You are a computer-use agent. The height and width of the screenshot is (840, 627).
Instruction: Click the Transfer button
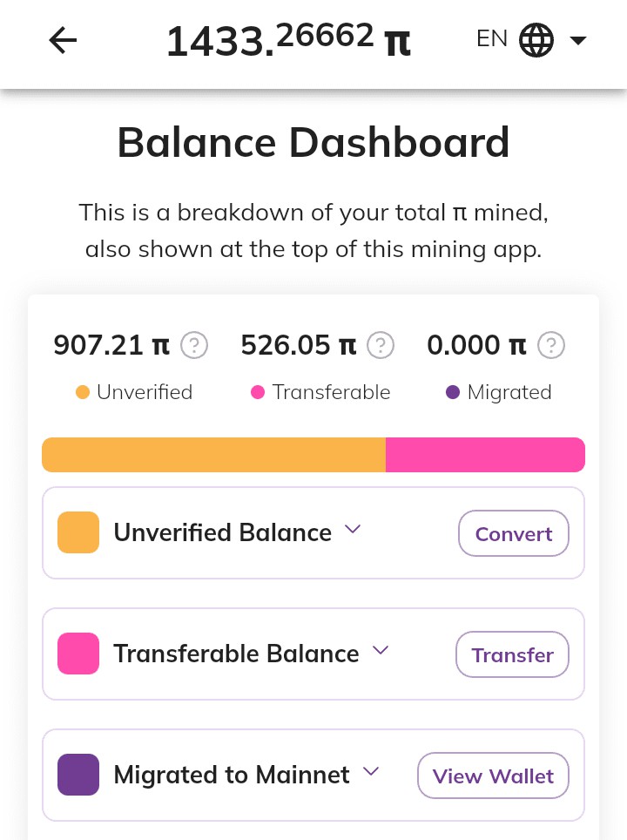pyautogui.click(x=512, y=654)
